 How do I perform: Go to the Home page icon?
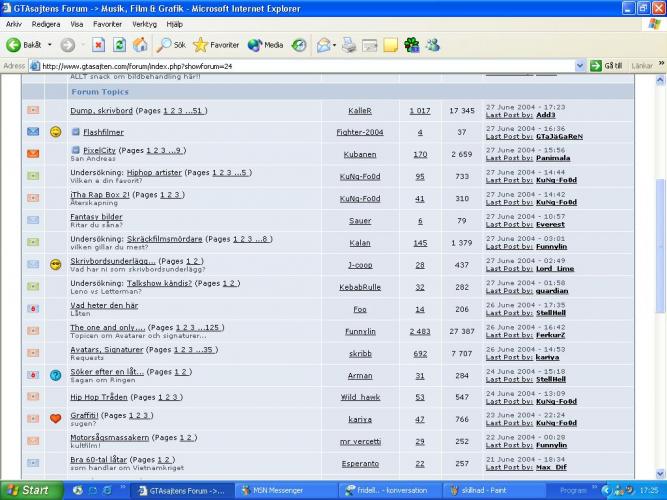[x=140, y=45]
